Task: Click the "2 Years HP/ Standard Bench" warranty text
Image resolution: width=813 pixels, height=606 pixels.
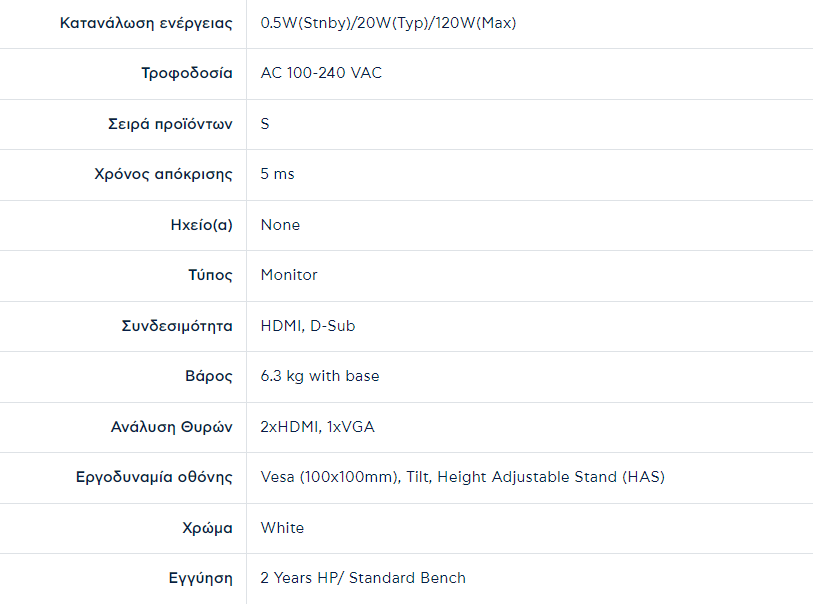Action: click(x=363, y=578)
